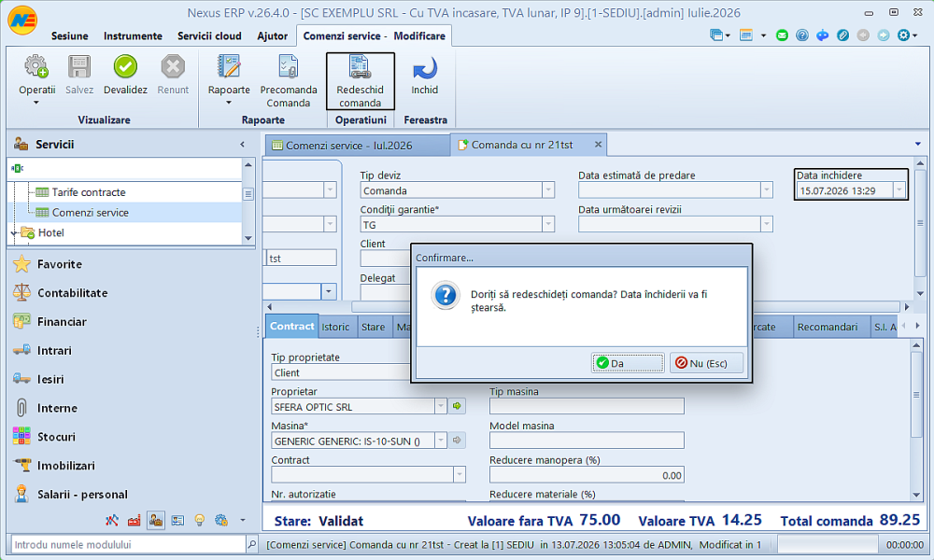Switch to the Stare tab
The image size is (934, 560).
pos(373,327)
